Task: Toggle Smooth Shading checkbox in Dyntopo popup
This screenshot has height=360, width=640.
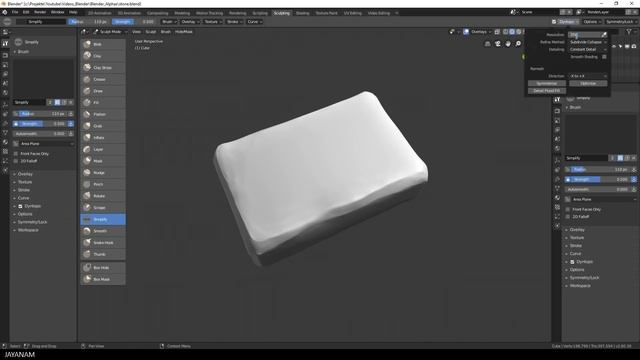Action: (604, 57)
